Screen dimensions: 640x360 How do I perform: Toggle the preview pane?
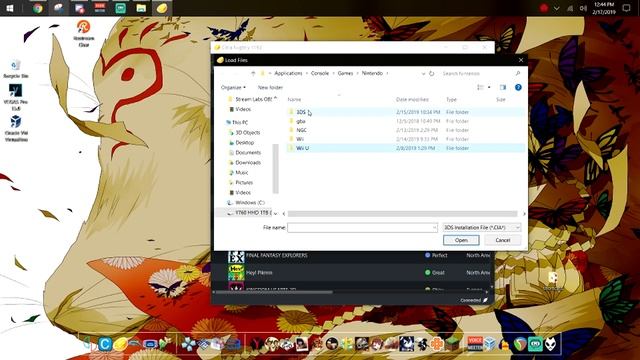pos(502,87)
